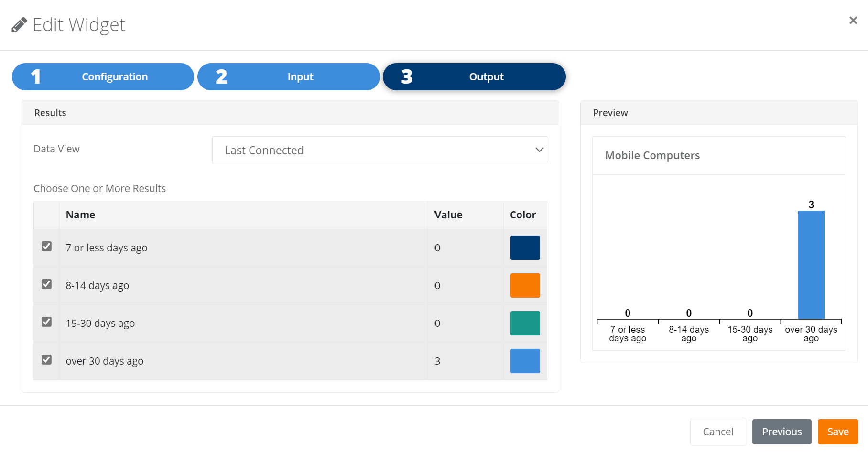Click the '8-14 days ago' row name
This screenshot has width=868, height=454.
click(x=98, y=286)
